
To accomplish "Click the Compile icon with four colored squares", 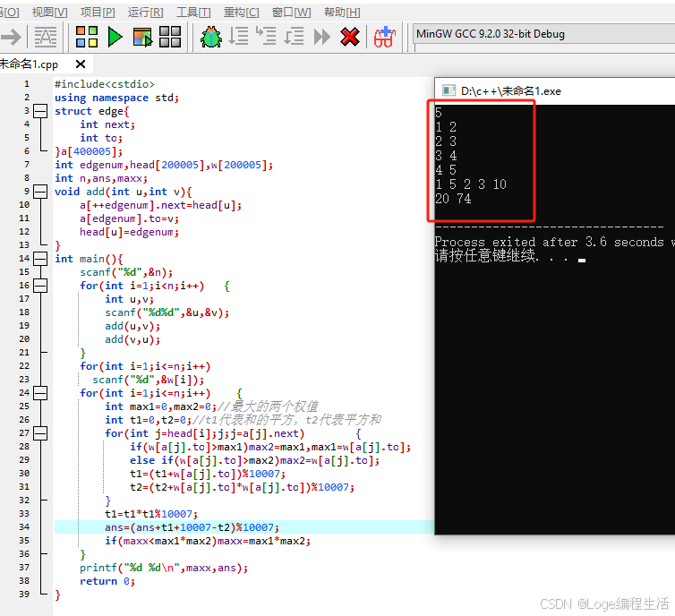I will [x=87, y=37].
